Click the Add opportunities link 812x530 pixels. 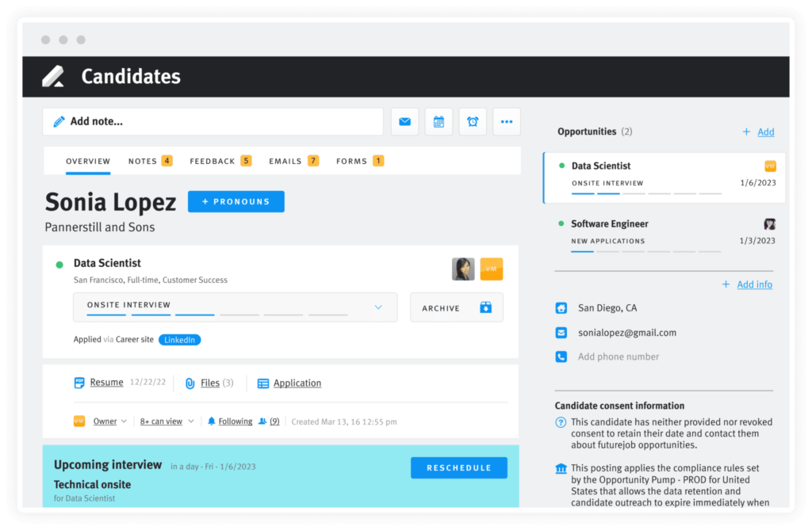pos(766,132)
